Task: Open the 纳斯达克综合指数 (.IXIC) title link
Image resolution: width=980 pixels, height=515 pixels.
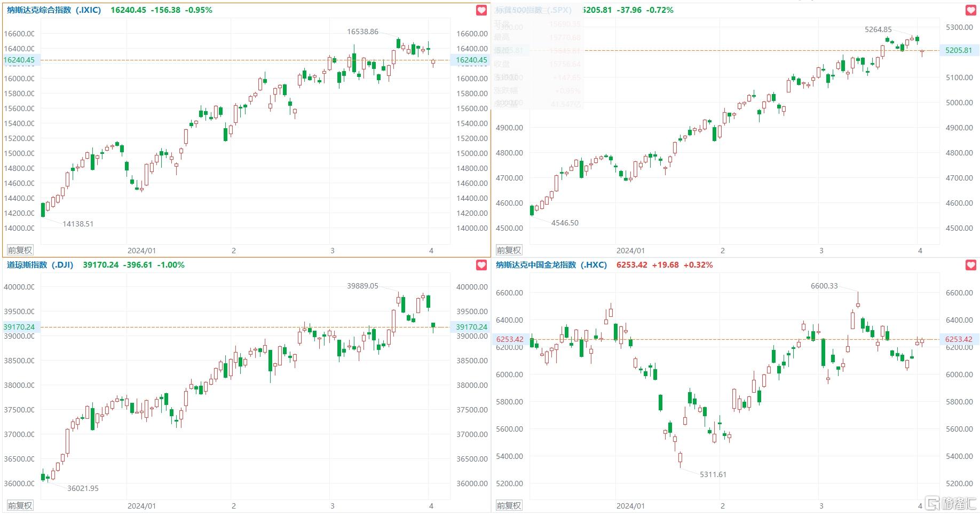Action: [54, 10]
